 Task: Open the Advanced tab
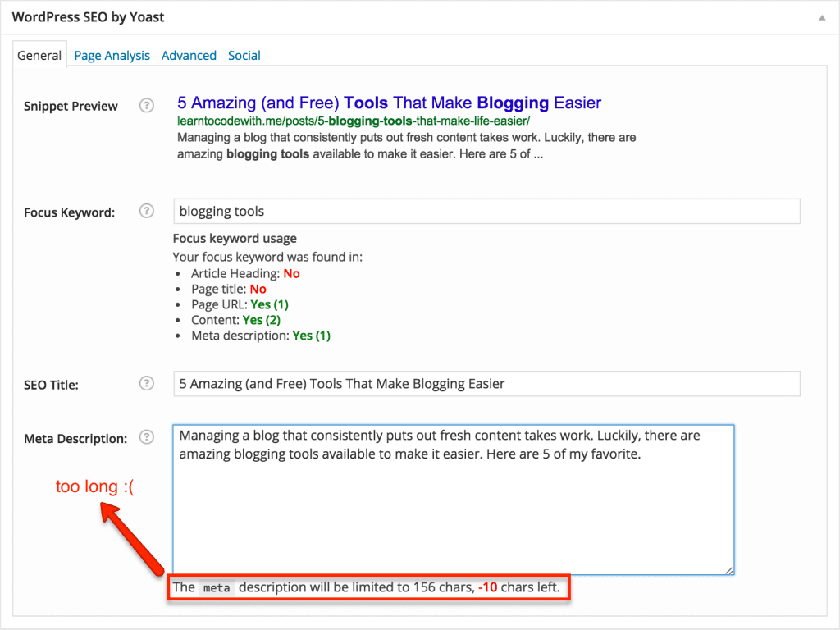pyautogui.click(x=189, y=55)
